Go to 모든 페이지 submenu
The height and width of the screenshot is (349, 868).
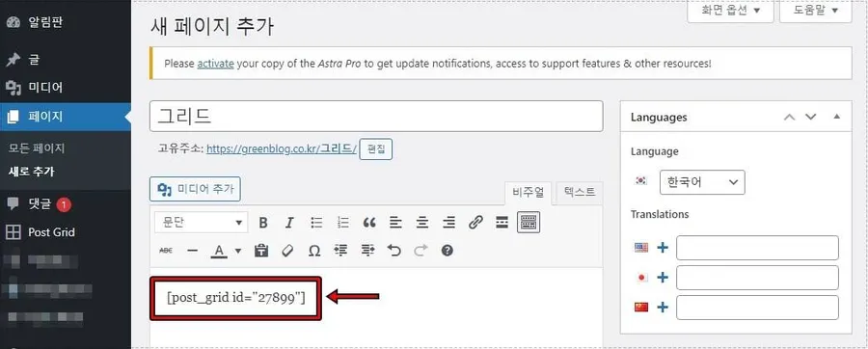37,148
